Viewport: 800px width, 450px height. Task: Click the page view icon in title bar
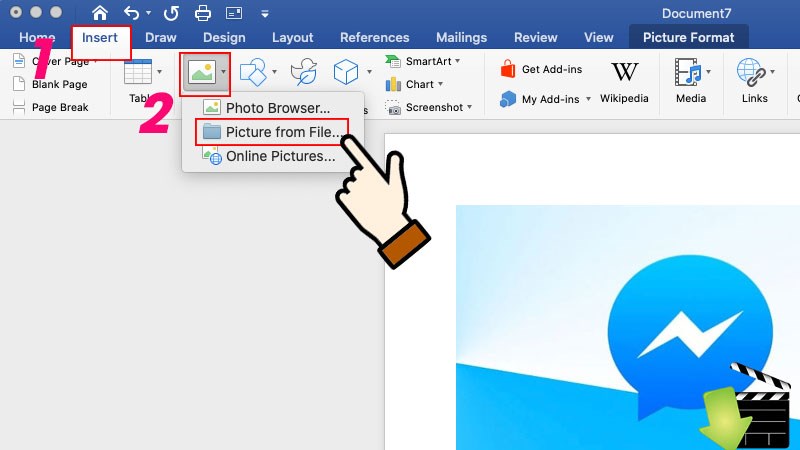[234, 13]
